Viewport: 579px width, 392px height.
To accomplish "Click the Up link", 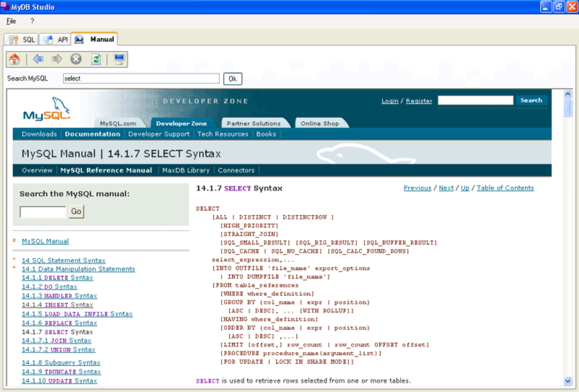I will tap(465, 188).
